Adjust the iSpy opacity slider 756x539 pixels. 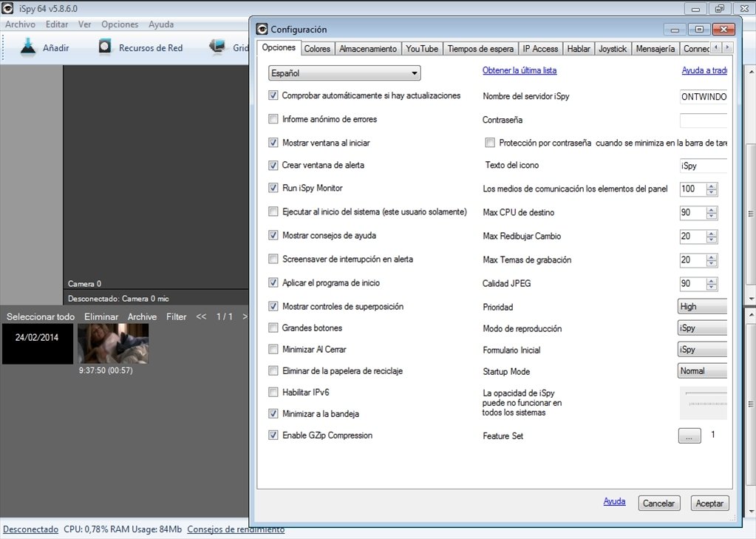coord(704,403)
